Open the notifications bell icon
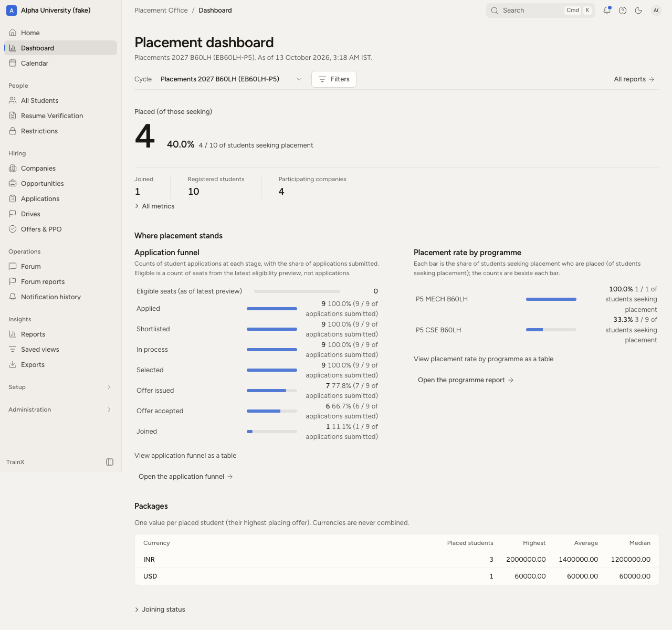The height and width of the screenshot is (630, 672). [x=607, y=10]
